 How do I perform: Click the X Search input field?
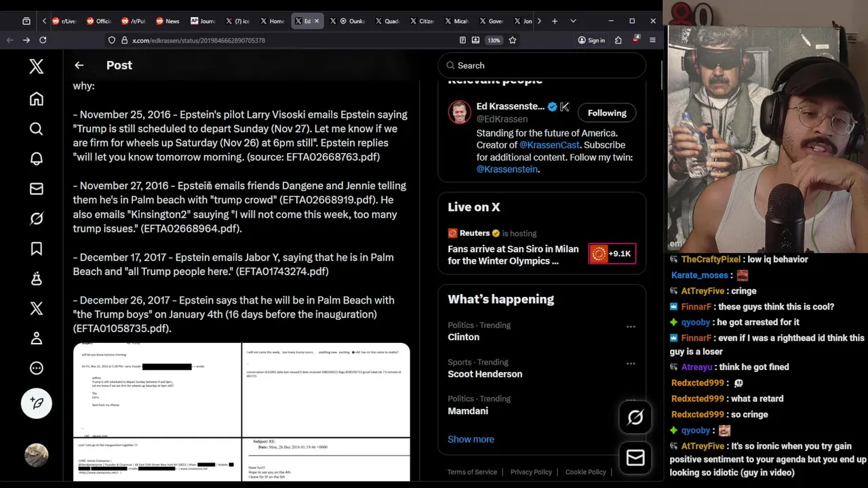point(542,65)
